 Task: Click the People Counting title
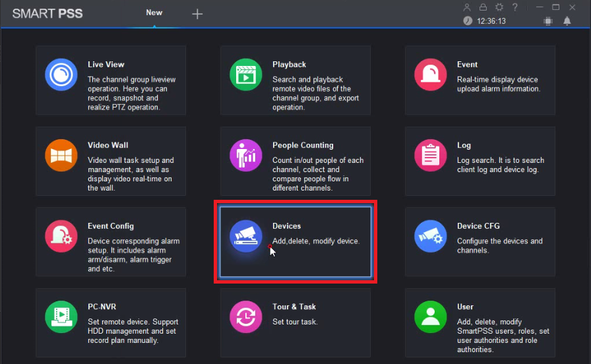pos(303,145)
